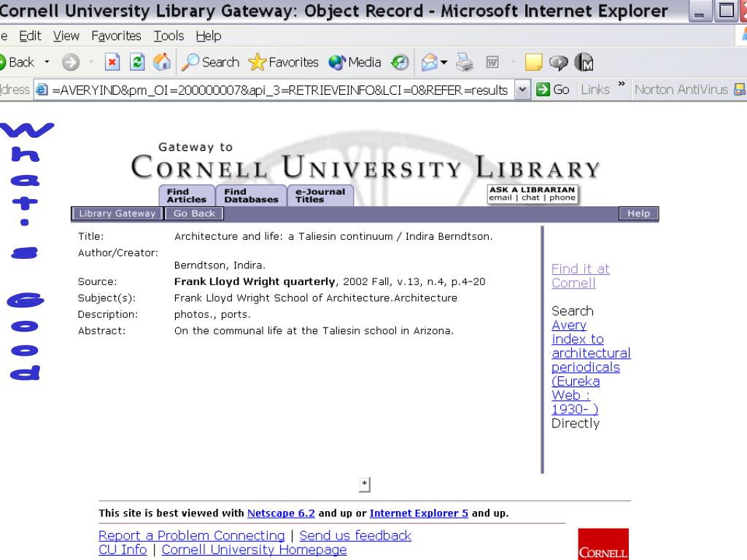The image size is (747, 560).
Task: Print the page with printer icon
Action: click(x=465, y=63)
